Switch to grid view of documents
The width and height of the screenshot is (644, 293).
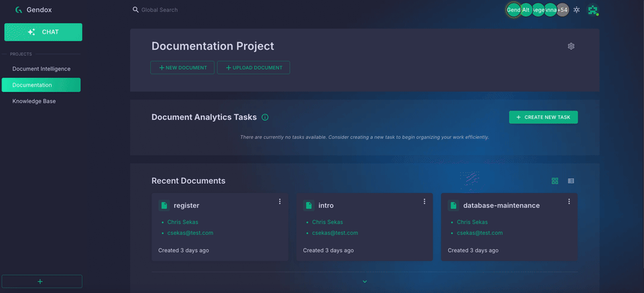[x=555, y=181]
